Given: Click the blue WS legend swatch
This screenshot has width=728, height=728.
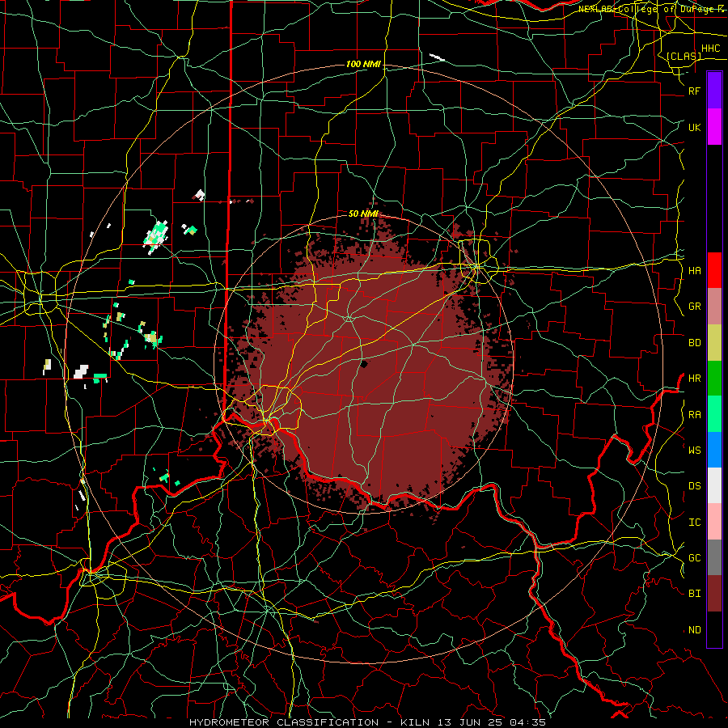Looking at the screenshot, I should (x=714, y=450).
